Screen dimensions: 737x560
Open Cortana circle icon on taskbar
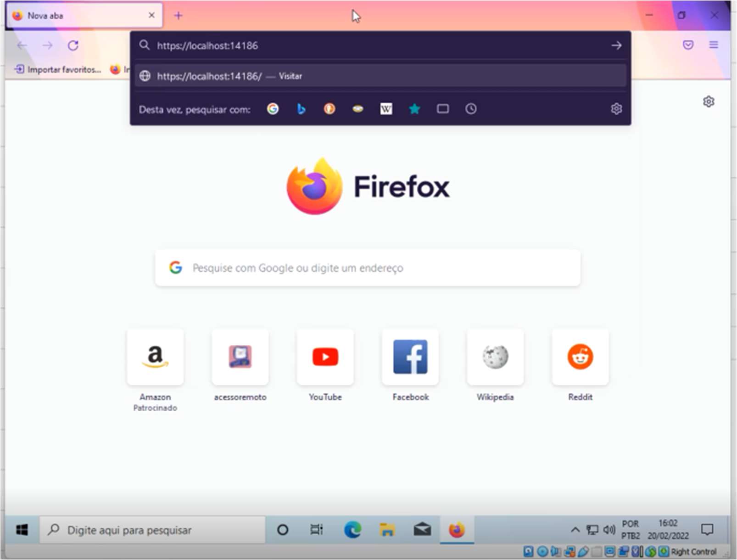click(x=283, y=530)
